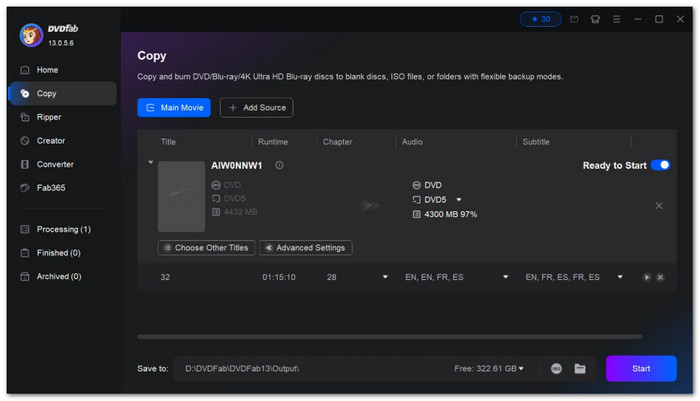
Task: Select Copy module in sidebar
Action: (x=63, y=93)
